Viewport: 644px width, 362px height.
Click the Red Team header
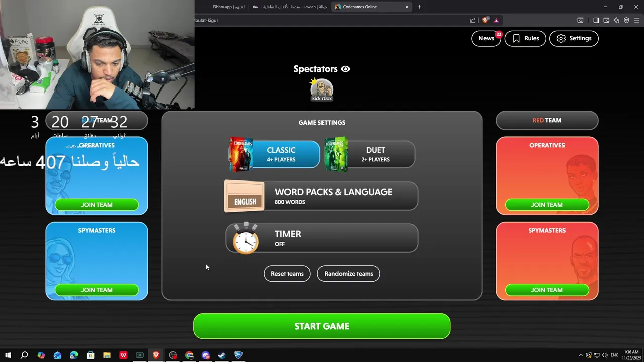click(x=547, y=120)
